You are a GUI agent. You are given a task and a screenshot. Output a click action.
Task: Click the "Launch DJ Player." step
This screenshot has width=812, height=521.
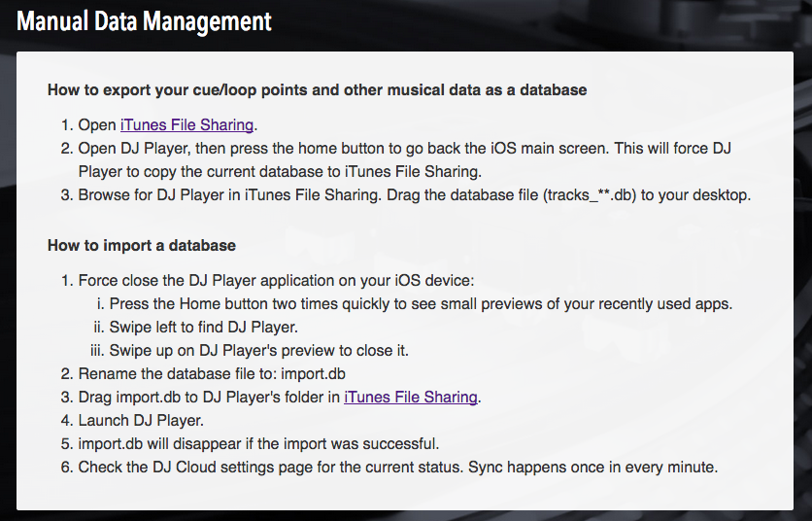coord(141,421)
